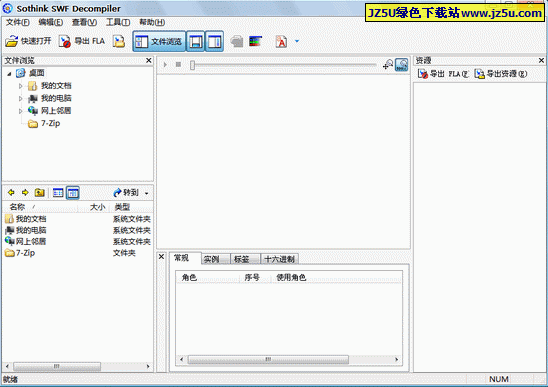Click the stop button in the preview toolbar
This screenshot has height=387, width=548.
pos(178,65)
